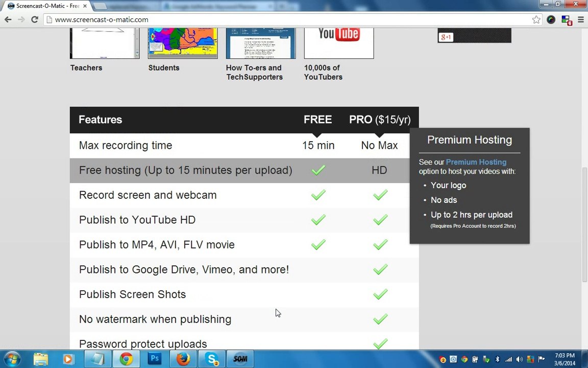This screenshot has width=588, height=368.
Task: Click the 'No Max' pro value
Action: pos(379,145)
